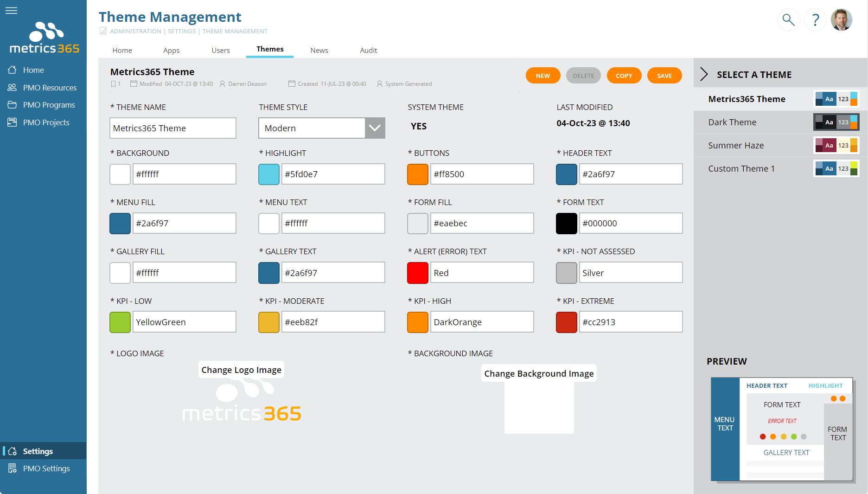Switch to the Apps tab
The image size is (868, 494).
tap(171, 50)
